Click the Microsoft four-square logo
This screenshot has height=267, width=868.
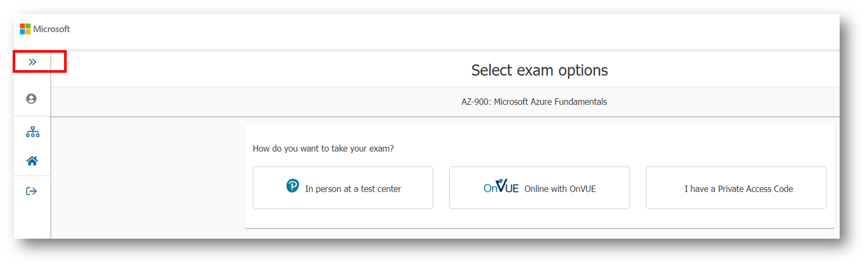click(25, 29)
